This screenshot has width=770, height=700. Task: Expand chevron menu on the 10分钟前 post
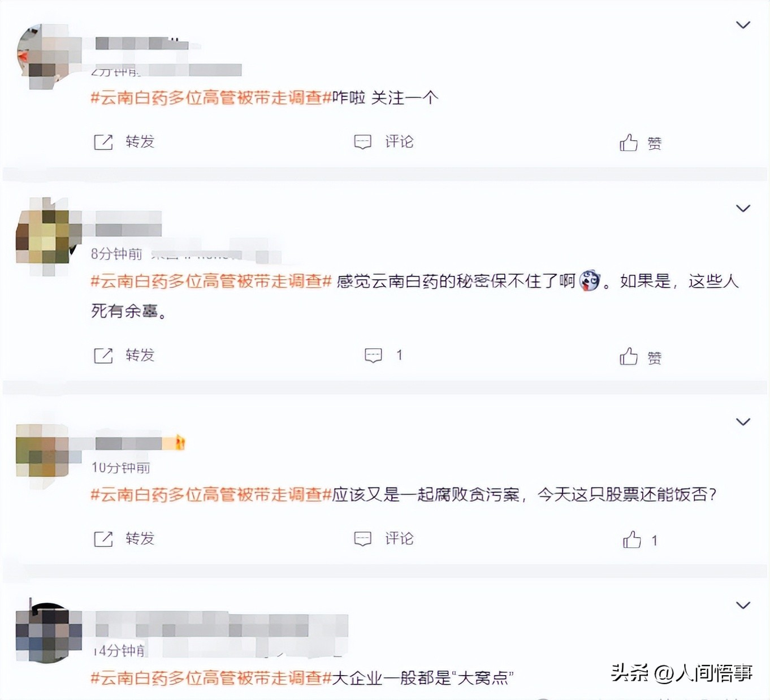tap(743, 422)
